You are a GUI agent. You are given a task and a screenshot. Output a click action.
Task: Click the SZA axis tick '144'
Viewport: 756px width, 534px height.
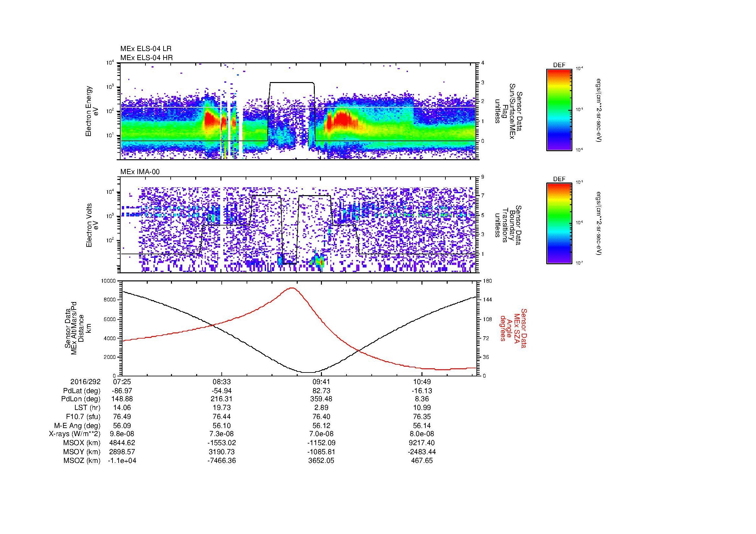click(x=487, y=300)
